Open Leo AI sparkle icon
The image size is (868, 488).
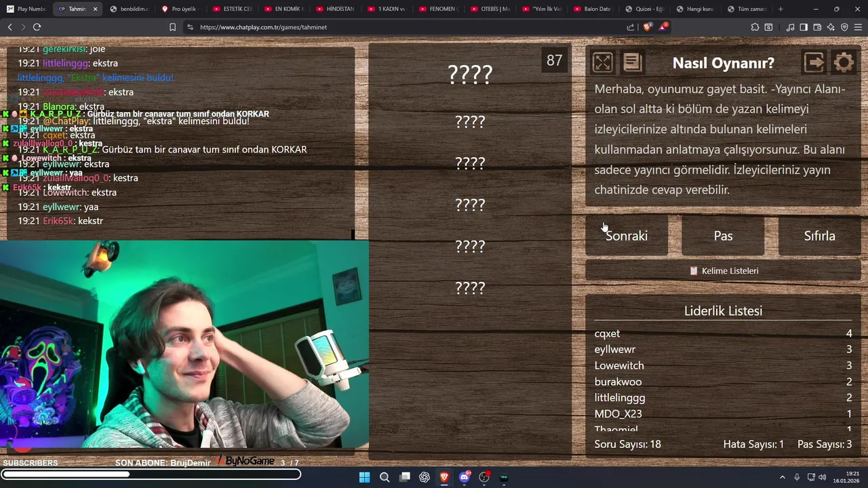point(831,27)
